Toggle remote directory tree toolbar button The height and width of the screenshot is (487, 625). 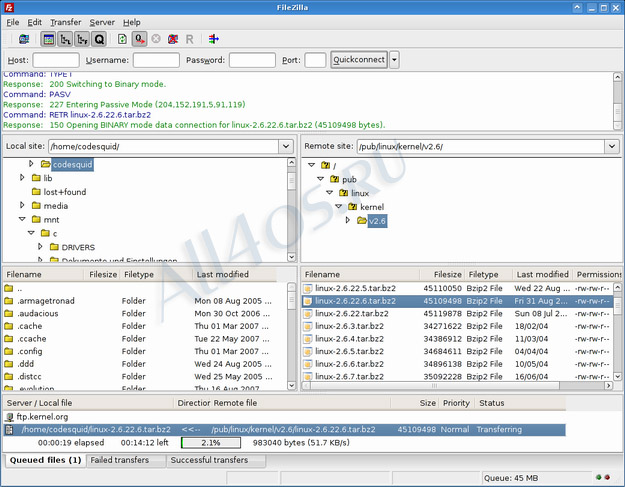[82, 39]
